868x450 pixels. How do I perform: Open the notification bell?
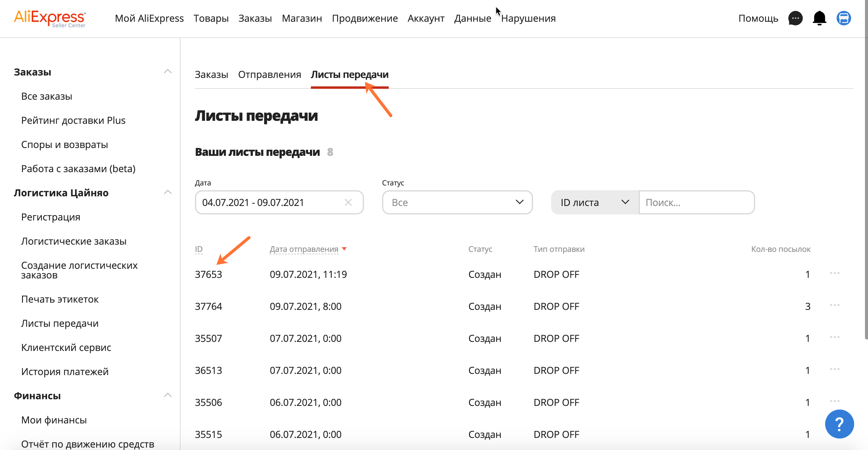(x=819, y=18)
